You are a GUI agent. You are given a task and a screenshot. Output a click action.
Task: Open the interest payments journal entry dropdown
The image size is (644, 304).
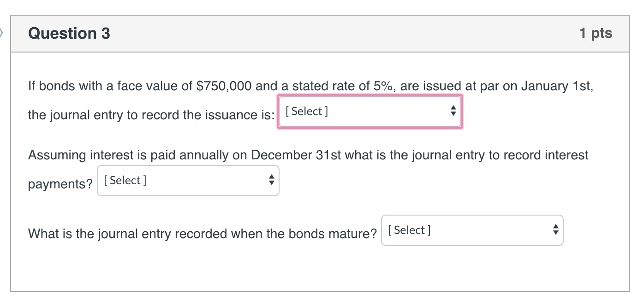[188, 181]
